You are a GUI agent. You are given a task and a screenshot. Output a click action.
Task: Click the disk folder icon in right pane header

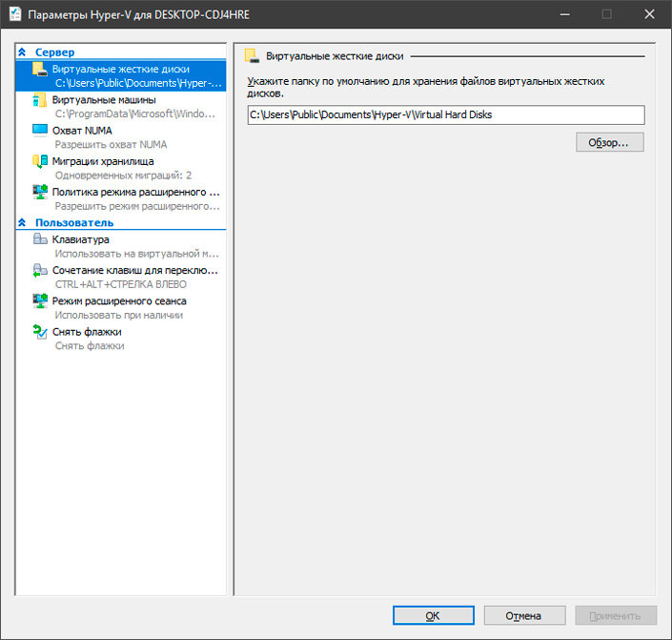coord(252,56)
